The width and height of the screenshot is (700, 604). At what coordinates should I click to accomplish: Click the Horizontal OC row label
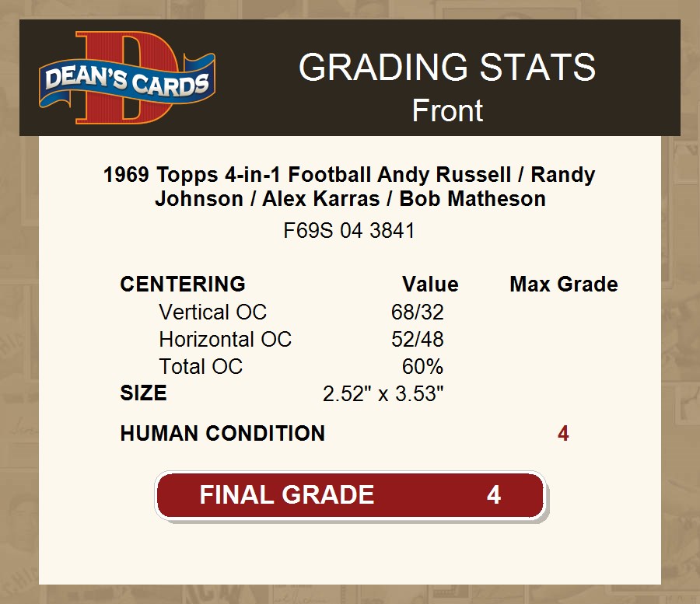click(225, 339)
